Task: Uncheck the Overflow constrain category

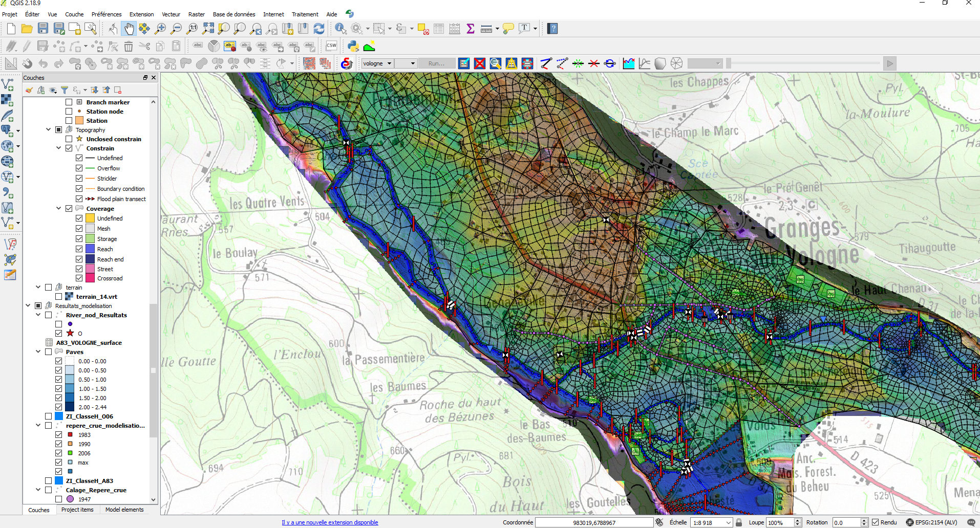Action: 79,168
